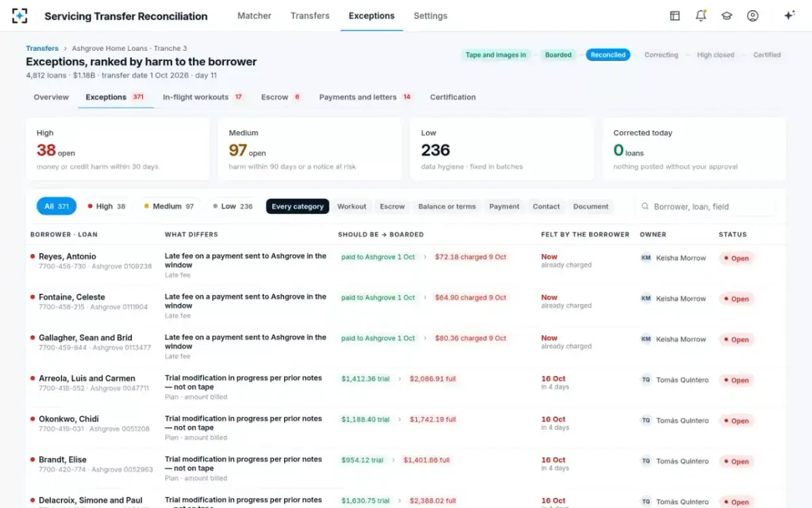The image size is (812, 508).
Task: Open the notifications bell
Action: click(701, 16)
